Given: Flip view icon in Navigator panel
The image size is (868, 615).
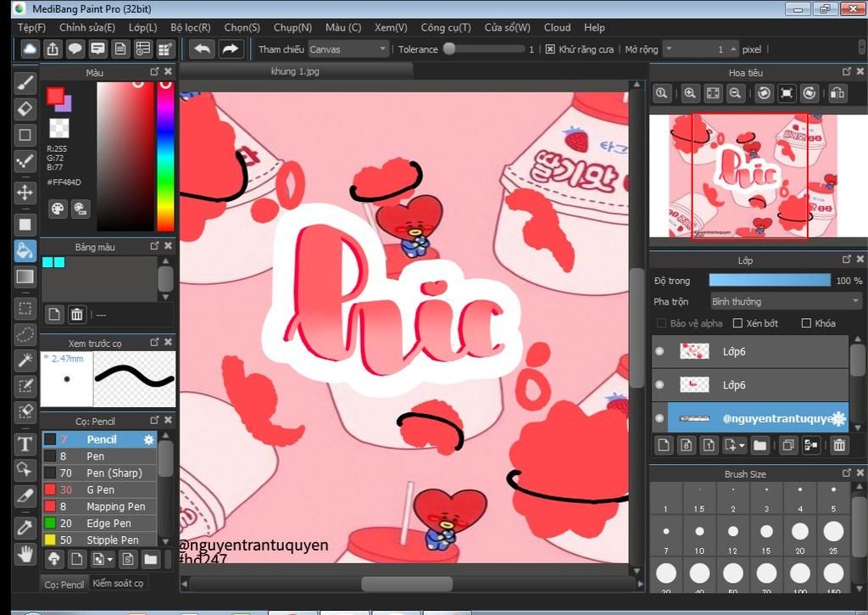Looking at the screenshot, I should point(837,93).
